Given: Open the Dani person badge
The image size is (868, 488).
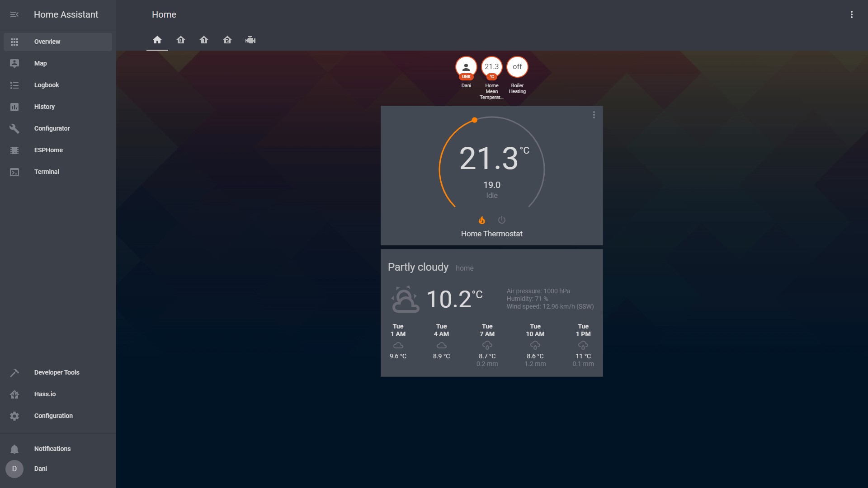Looking at the screenshot, I should (x=466, y=67).
